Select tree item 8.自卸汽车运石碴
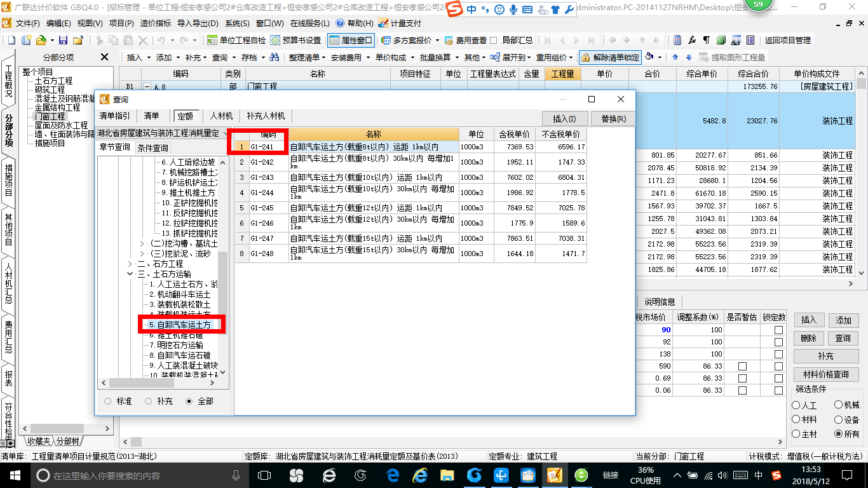The height and width of the screenshot is (488, 868). [179, 355]
